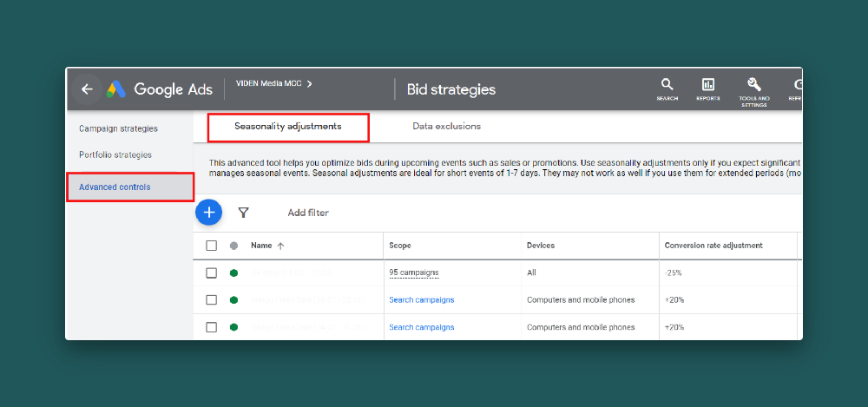Click the Conversion rate adjustment column header
Viewport: 868px width, 407px height.
coord(713,246)
